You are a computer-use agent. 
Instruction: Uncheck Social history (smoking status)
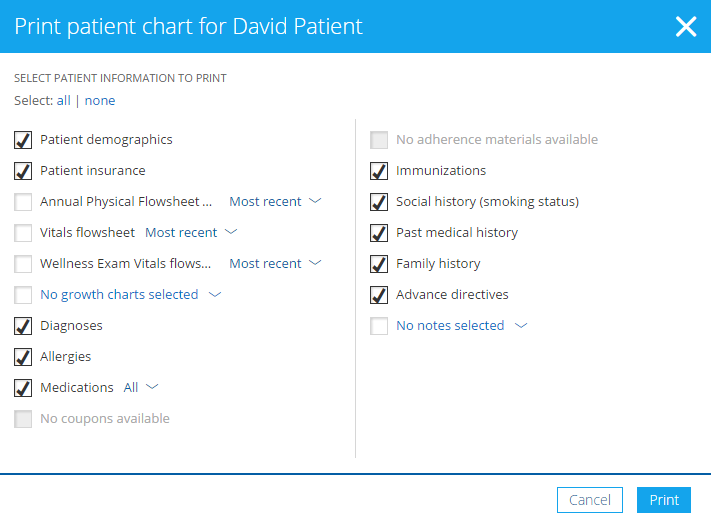coord(379,202)
